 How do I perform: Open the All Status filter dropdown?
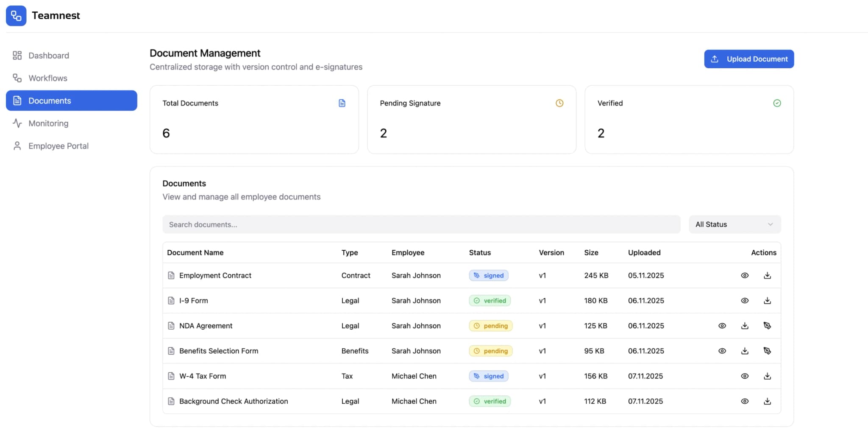click(734, 224)
